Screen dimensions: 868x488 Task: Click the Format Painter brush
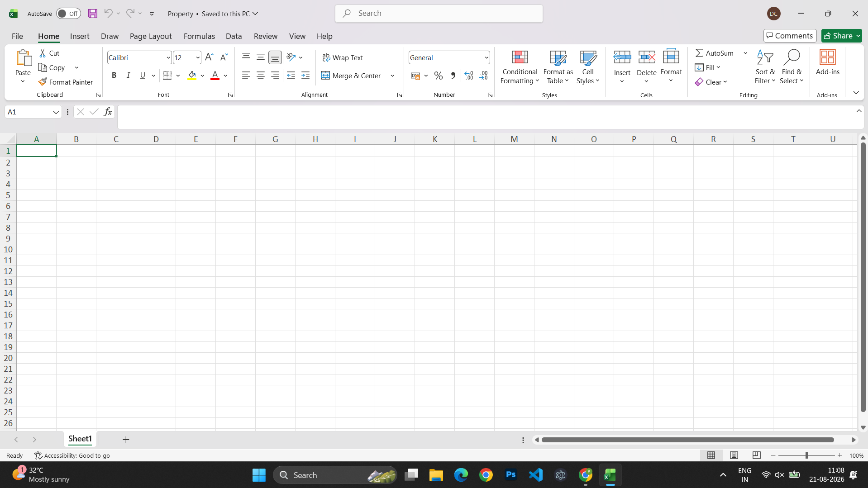pos(43,82)
